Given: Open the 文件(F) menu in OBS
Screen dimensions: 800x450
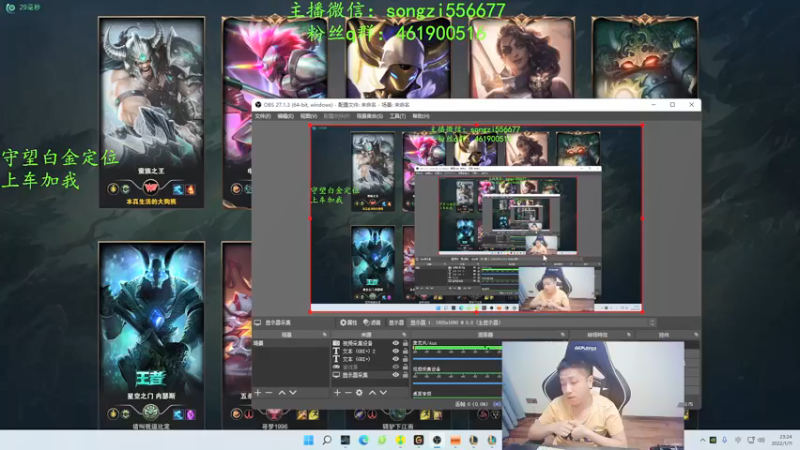Looking at the screenshot, I should click(x=263, y=116).
